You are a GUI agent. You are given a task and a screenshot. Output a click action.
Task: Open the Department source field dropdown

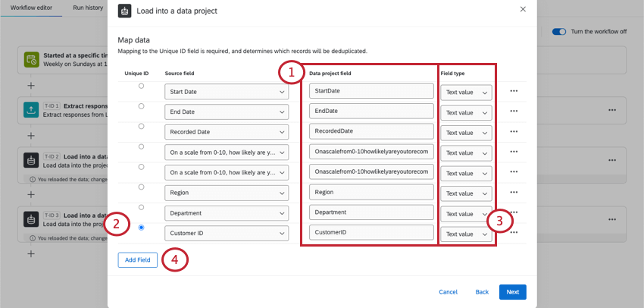click(x=227, y=213)
